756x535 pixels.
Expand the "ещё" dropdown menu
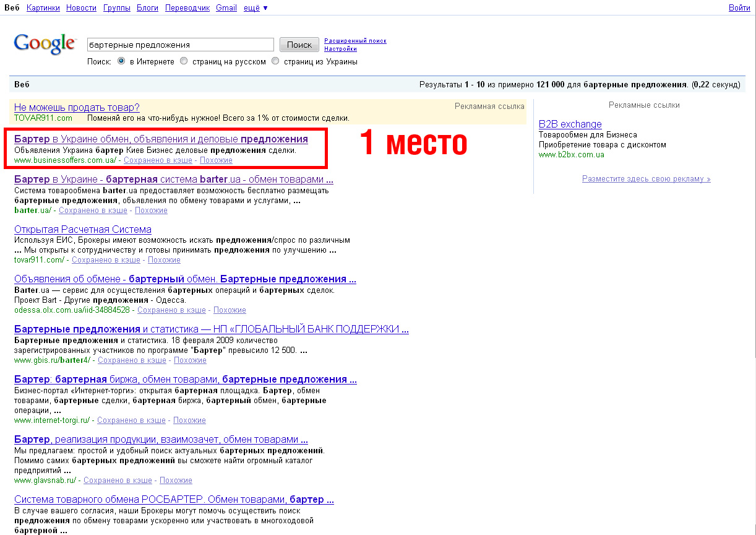[x=256, y=8]
